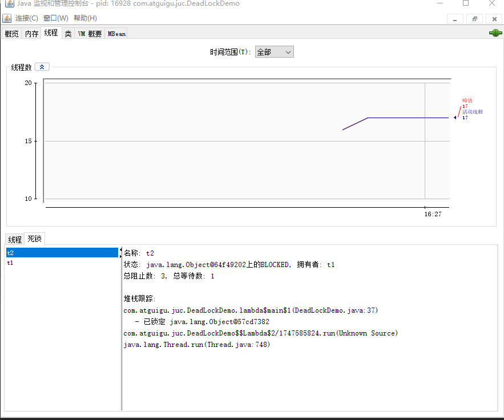The width and height of the screenshot is (504, 420).
Task: Click the 名称: t2 line
Action: 139,253
